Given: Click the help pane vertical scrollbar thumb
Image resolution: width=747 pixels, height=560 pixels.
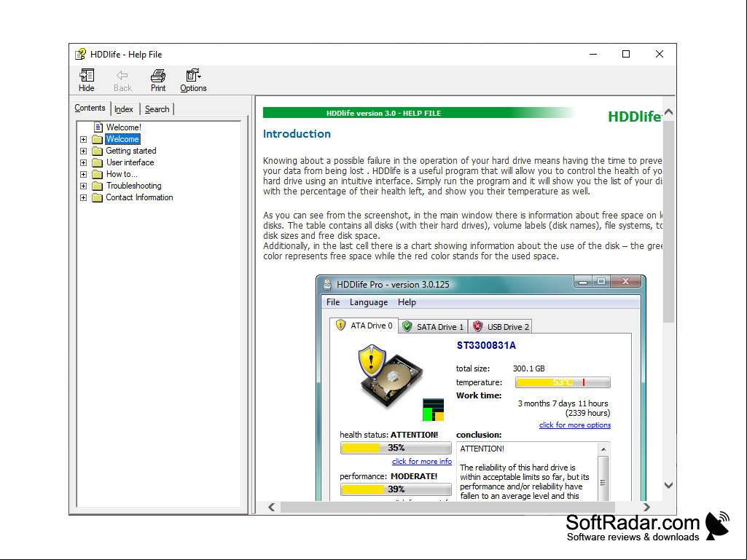Looking at the screenshot, I should pyautogui.click(x=668, y=221).
